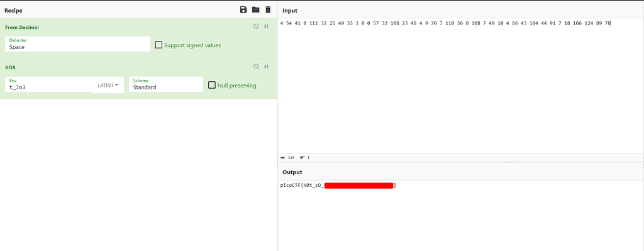Open the Scheme Standard dropdown
Image resolution: width=644 pixels, height=251 pixels.
coord(166,84)
